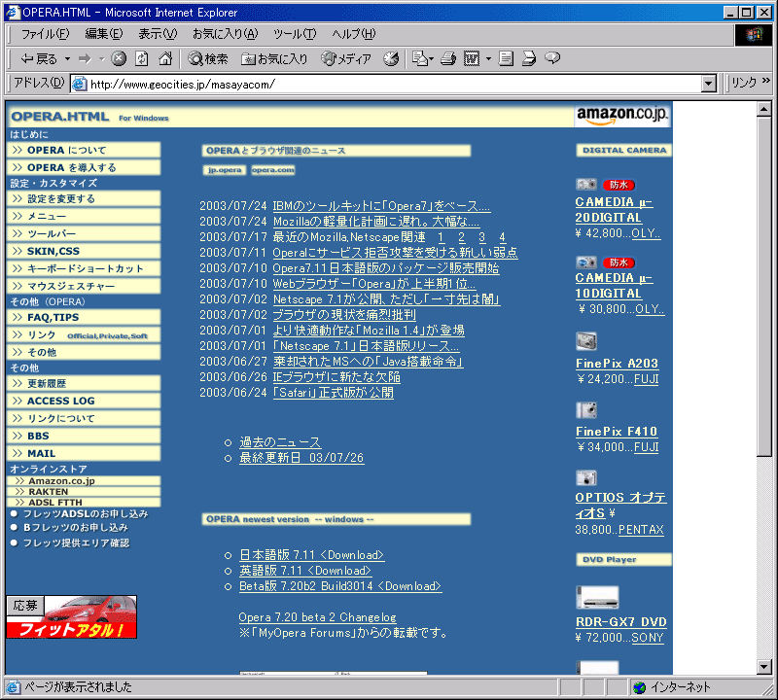Open the 表示(V) menu
Viewport: 778px width, 700px height.
click(158, 34)
